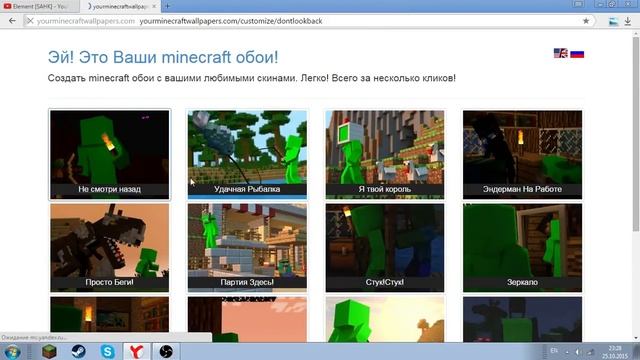The image size is (640, 360).
Task: Open the 'Стук!Стук!' wallpaper
Action: point(384,248)
